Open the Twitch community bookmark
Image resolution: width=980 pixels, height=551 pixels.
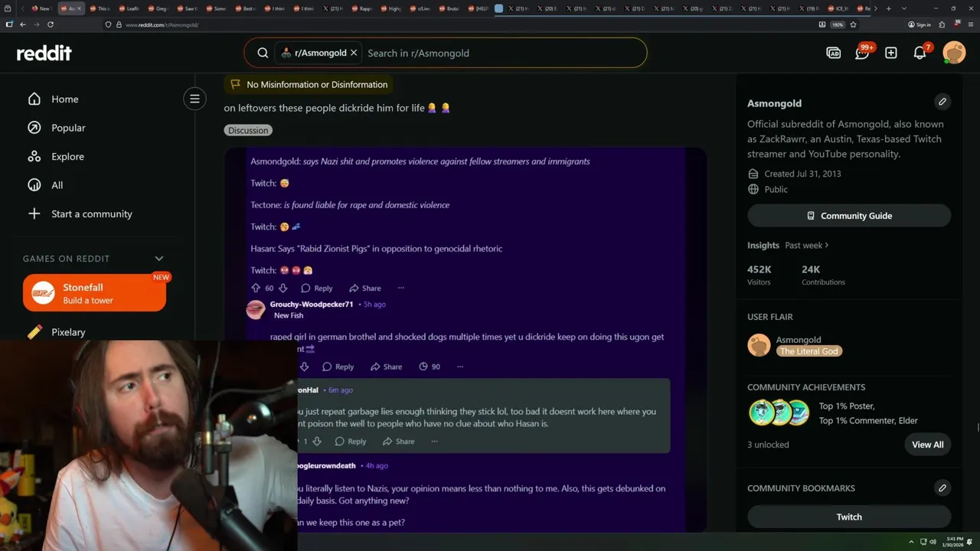coord(849,517)
